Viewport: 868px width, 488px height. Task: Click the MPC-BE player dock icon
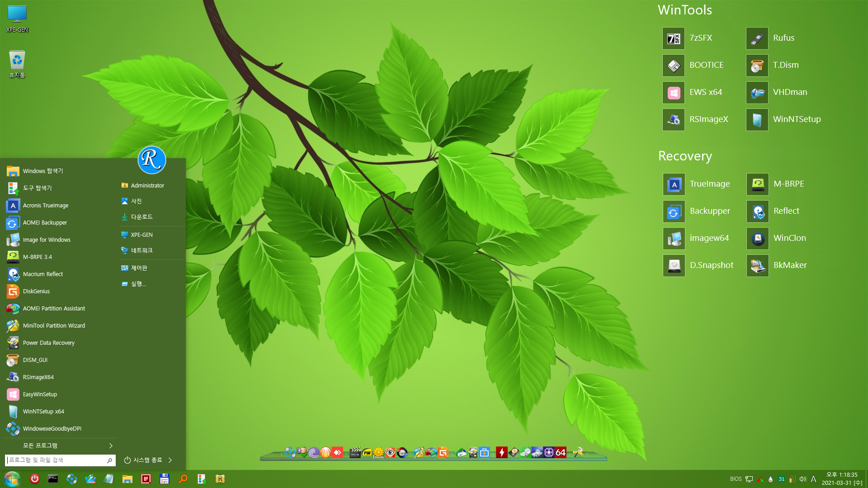coord(355,452)
